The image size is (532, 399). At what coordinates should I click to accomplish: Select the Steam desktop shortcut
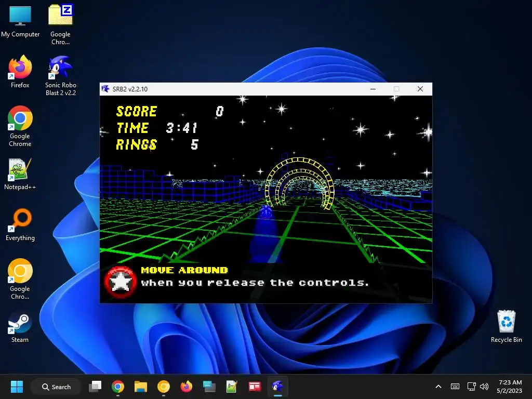tap(20, 326)
